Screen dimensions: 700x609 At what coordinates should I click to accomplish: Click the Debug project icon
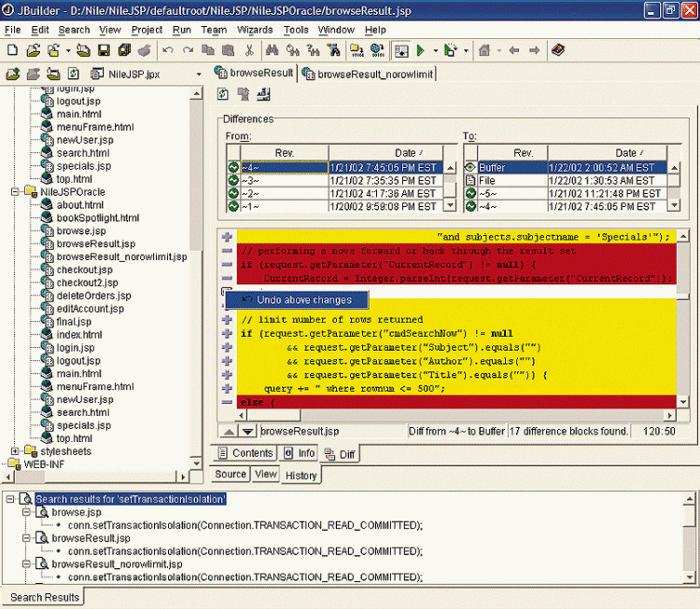[451, 50]
